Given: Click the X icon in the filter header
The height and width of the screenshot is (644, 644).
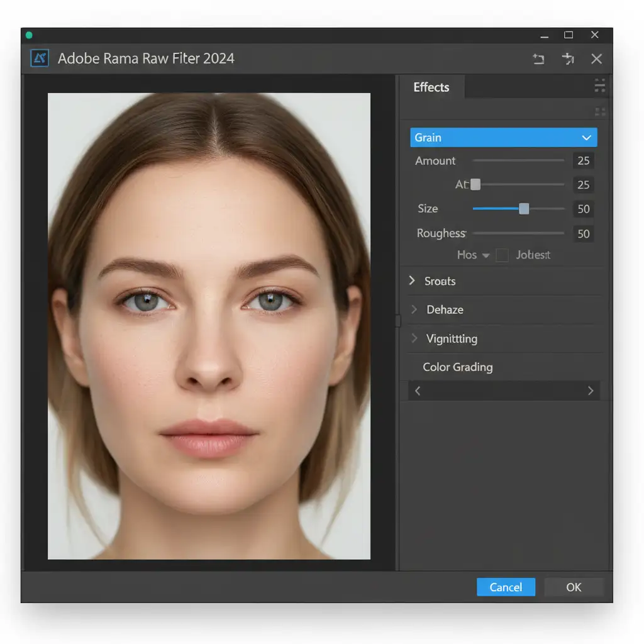Looking at the screenshot, I should pos(596,58).
